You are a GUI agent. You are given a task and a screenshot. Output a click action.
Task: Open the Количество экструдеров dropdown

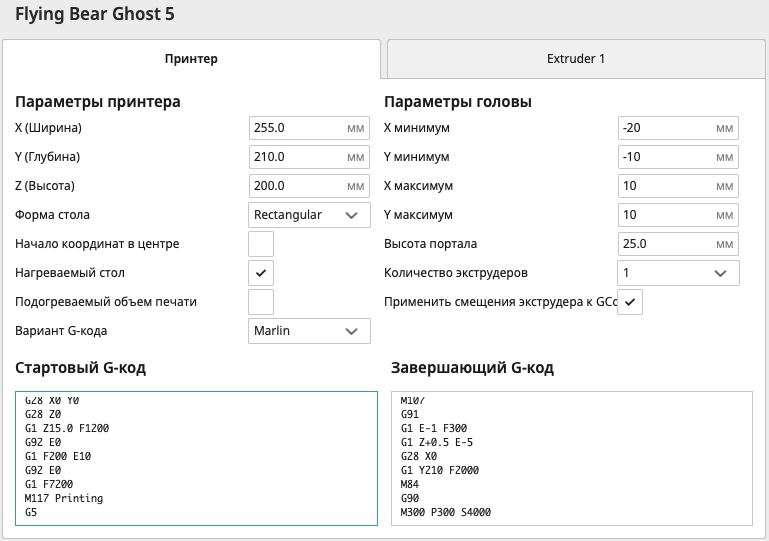[x=678, y=273]
